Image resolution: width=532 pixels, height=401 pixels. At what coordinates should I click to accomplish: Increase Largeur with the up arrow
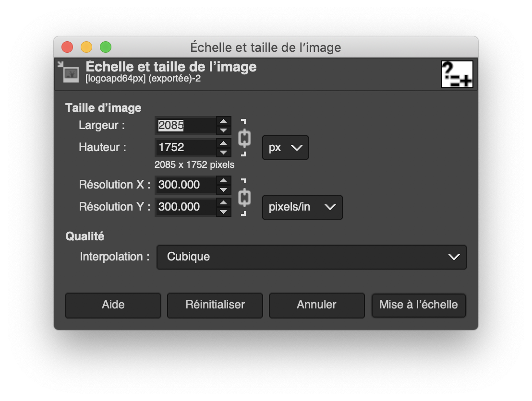(x=223, y=121)
